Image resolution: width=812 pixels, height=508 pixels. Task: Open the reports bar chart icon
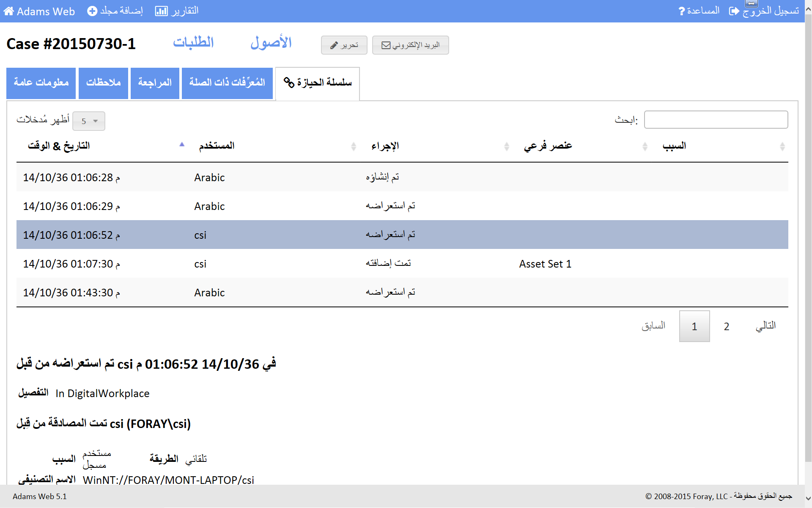161,11
